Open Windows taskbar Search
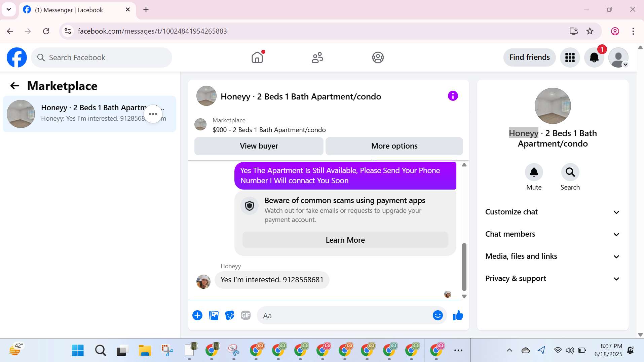 pos(100,351)
